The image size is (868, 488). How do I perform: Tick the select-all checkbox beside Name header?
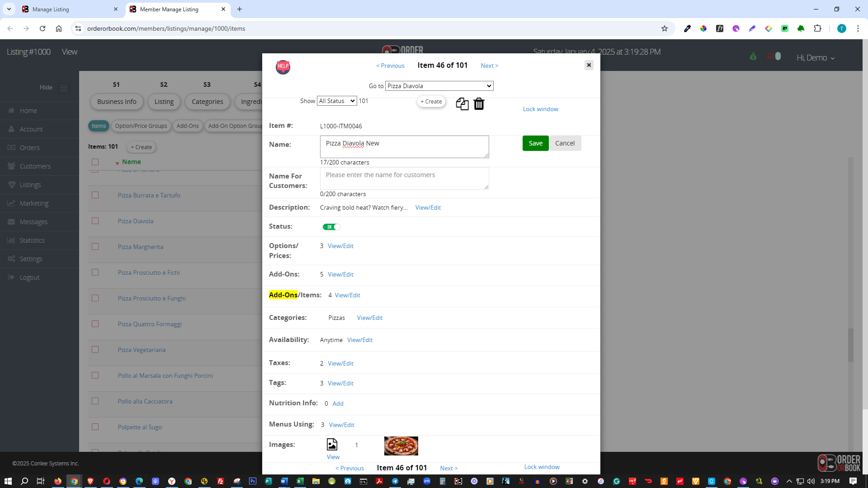click(x=95, y=162)
